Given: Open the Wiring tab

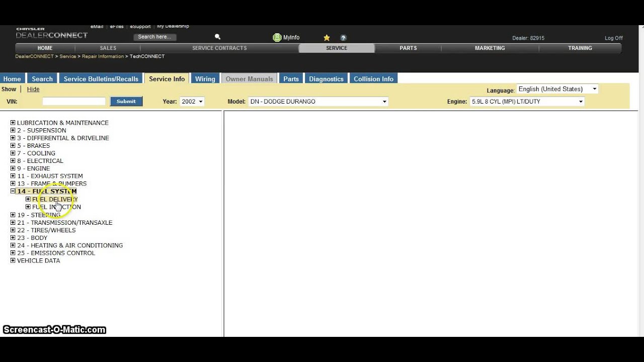Looking at the screenshot, I should coord(205,79).
